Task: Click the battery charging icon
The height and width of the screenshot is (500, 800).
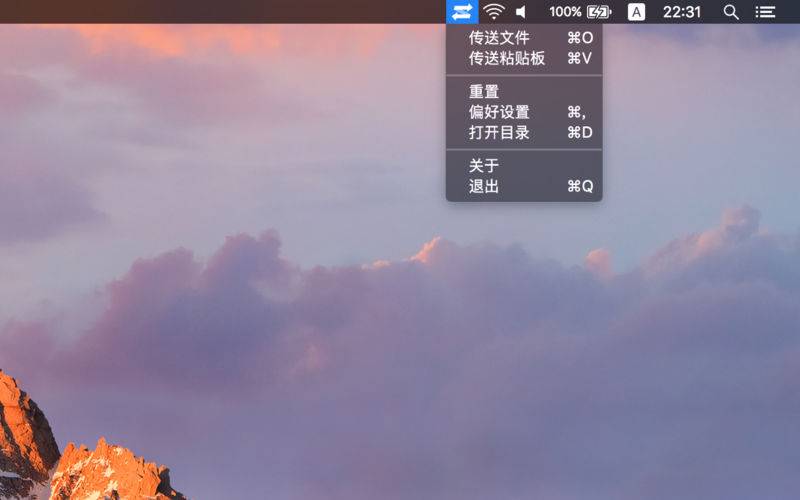Action: pyautogui.click(x=599, y=12)
